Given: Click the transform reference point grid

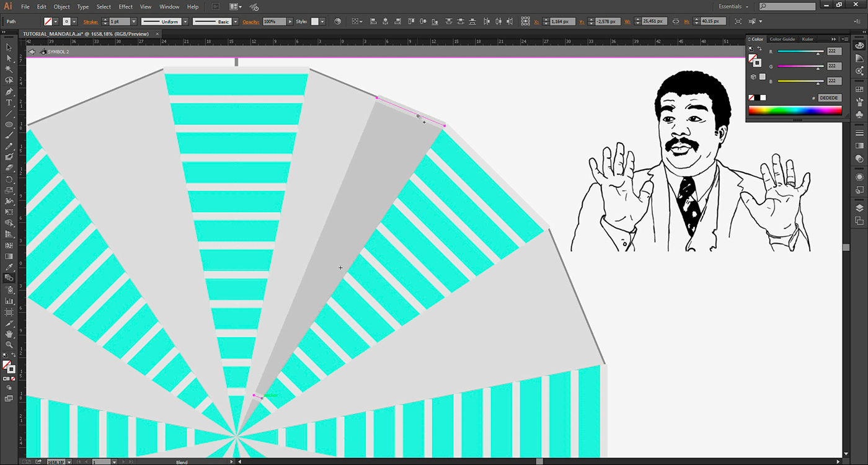Looking at the screenshot, I should coord(526,22).
